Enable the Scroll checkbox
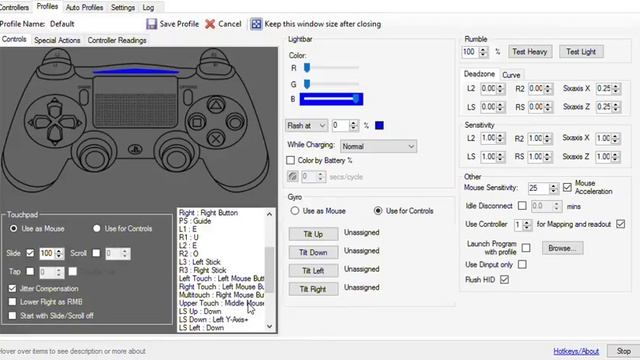The height and width of the screenshot is (360, 640). click(96, 253)
